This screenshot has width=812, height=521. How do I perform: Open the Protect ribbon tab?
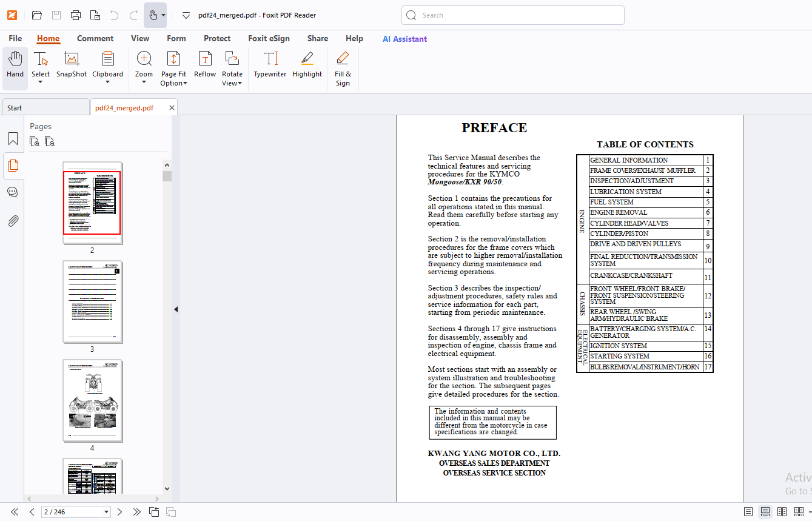(x=217, y=38)
